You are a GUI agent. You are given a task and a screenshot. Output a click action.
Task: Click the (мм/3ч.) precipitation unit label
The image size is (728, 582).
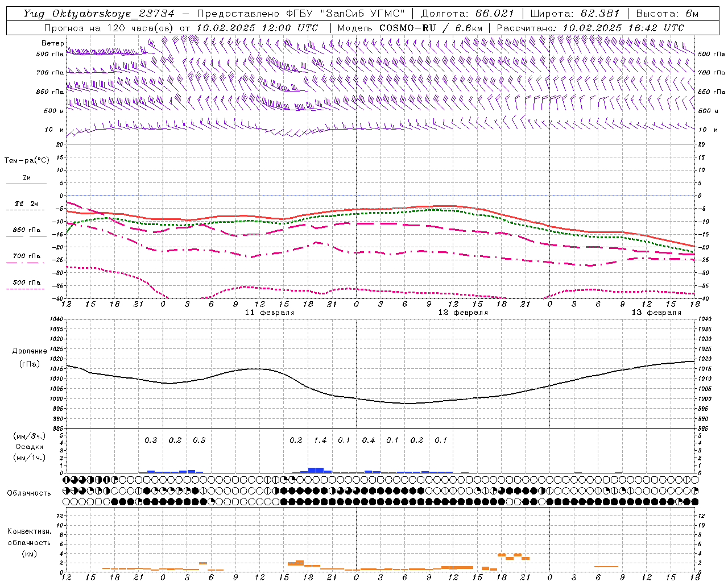(30, 436)
